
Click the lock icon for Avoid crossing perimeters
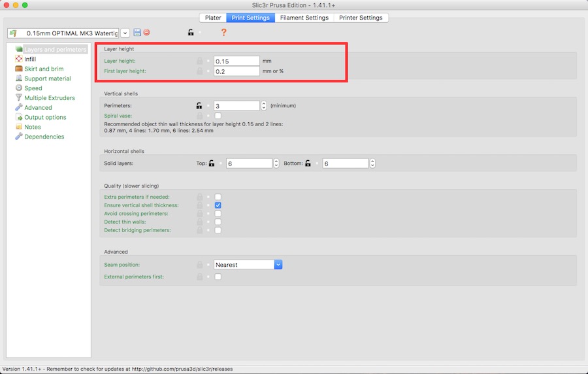click(199, 213)
